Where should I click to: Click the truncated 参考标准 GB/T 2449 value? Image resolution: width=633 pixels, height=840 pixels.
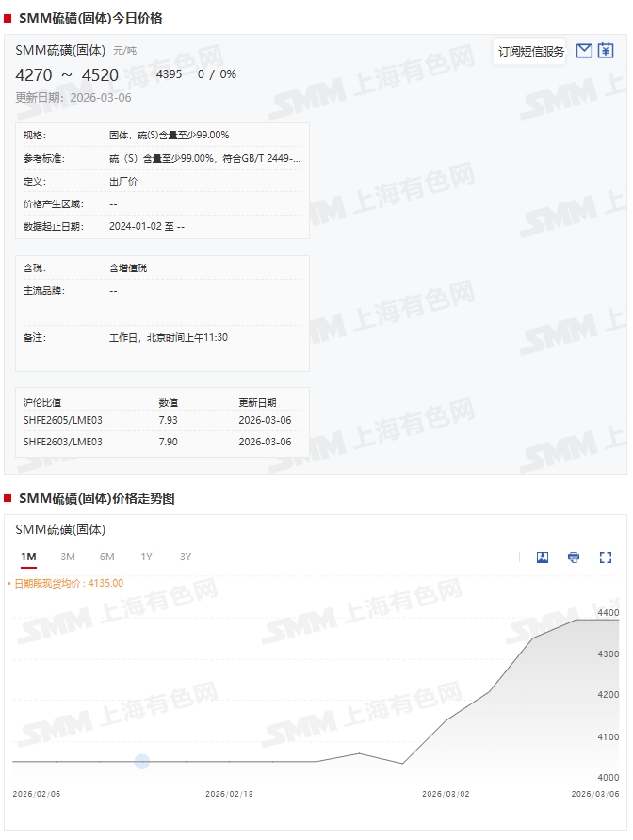click(204, 158)
